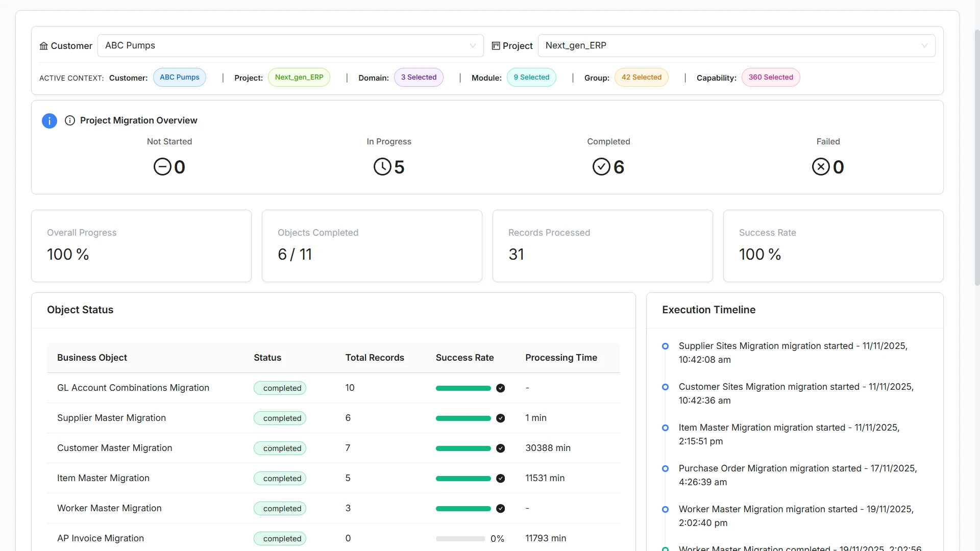Click the Domain 3 Selected chip
980x551 pixels.
[x=419, y=78]
